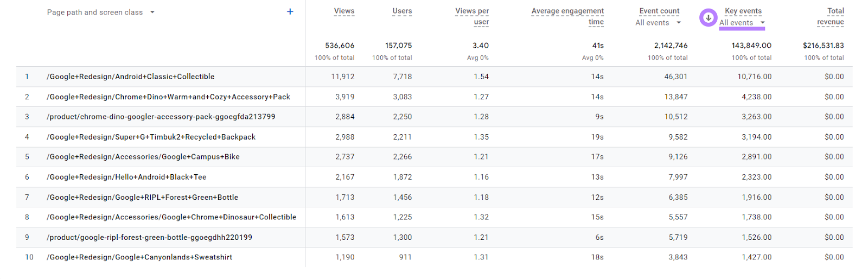Click the Key events column header
Viewport: 868px width, 279px height.
[x=743, y=11]
